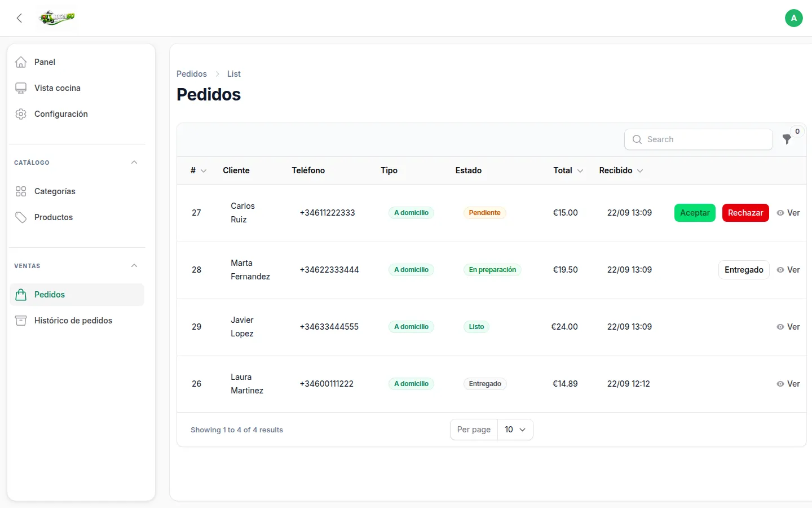Click the eye icon for order 27
The height and width of the screenshot is (508, 812).
click(780, 213)
